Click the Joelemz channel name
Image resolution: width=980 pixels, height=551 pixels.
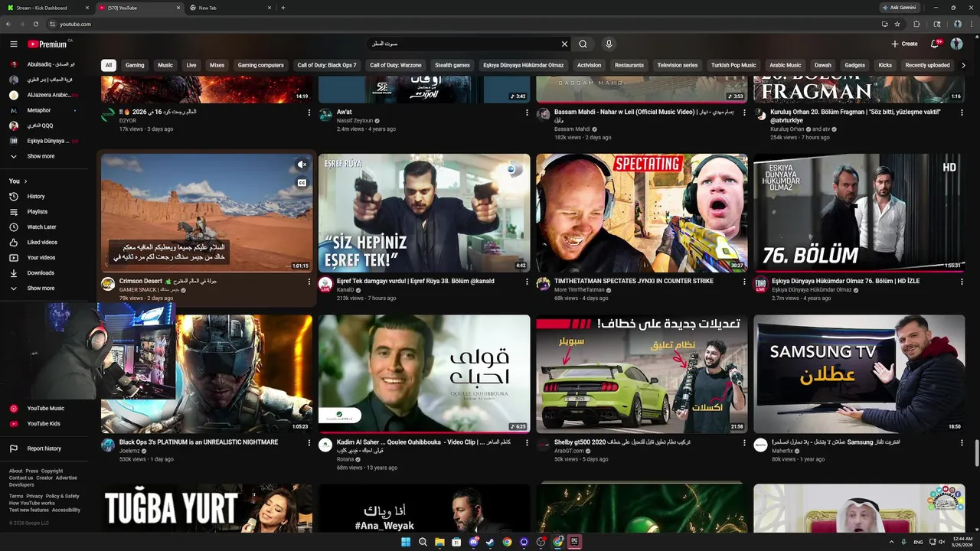(x=129, y=451)
